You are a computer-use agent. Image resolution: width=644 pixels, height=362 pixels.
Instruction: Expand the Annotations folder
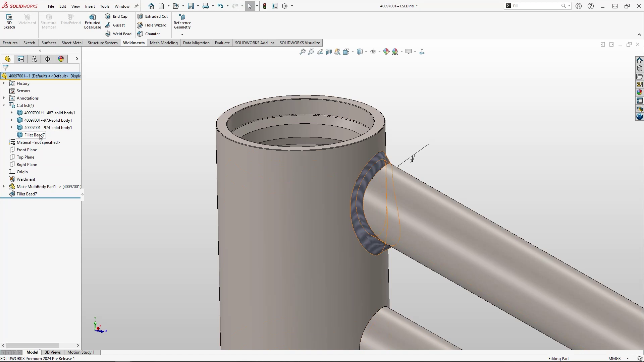point(4,98)
